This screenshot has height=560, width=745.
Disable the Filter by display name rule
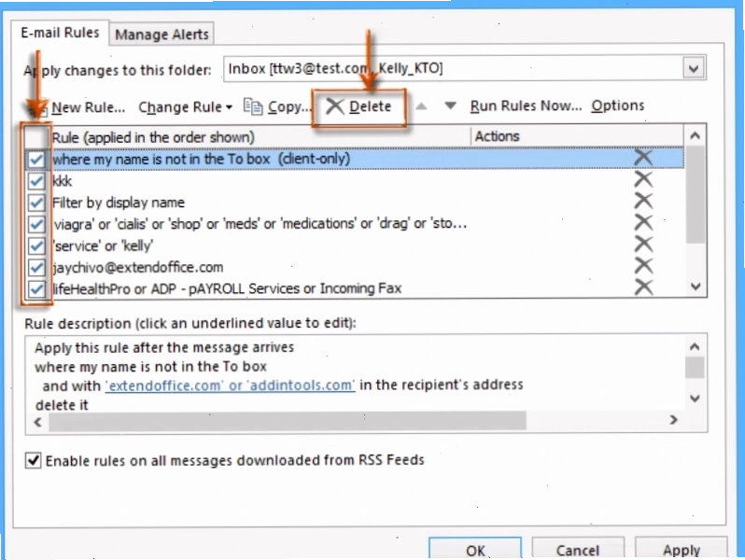[x=36, y=203]
